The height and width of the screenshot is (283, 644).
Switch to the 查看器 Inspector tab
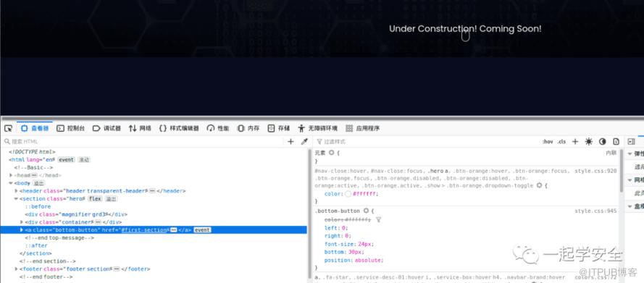[35, 128]
